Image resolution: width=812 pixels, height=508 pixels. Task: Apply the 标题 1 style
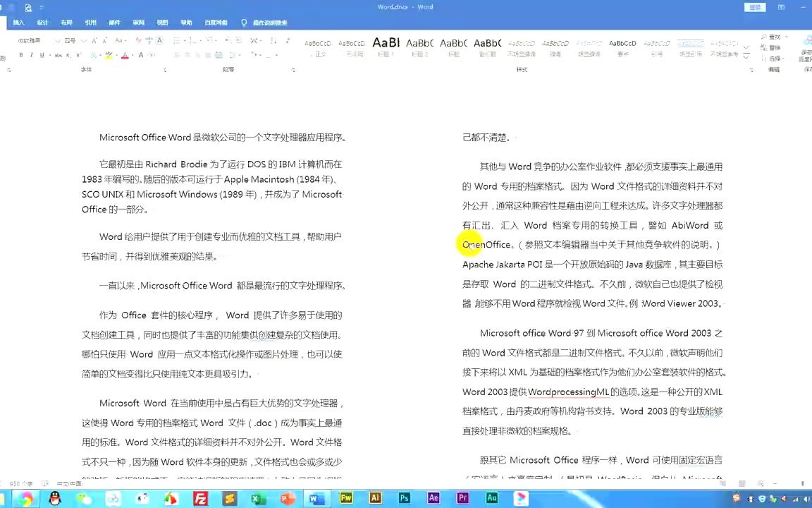pos(386,44)
